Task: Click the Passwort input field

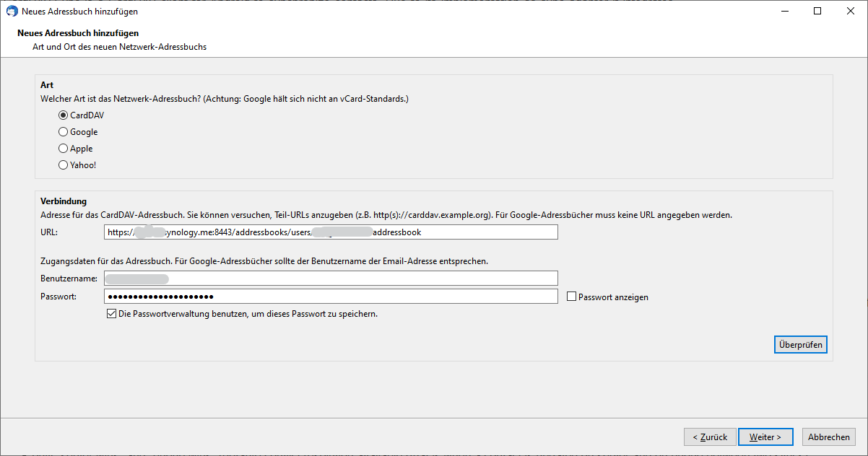Action: 331,296
